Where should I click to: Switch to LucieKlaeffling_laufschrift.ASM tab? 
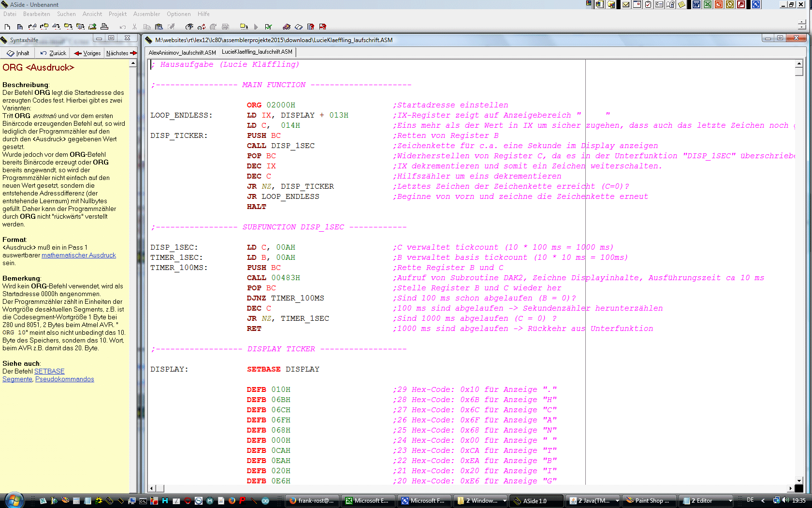(x=257, y=52)
